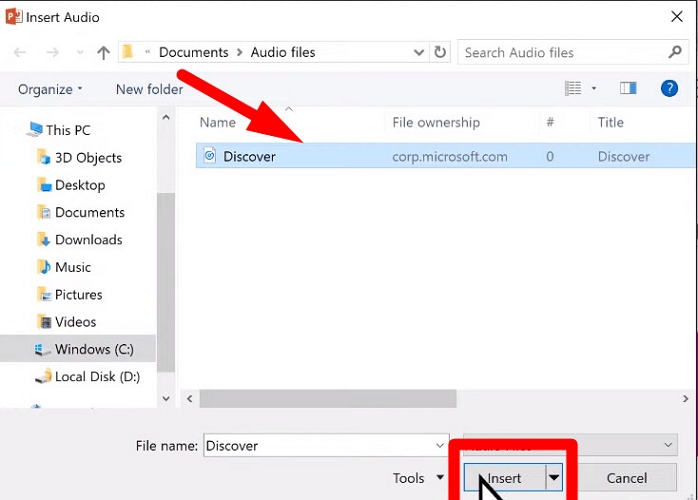Open the Videos folder
This screenshot has width=698, height=500.
[76, 322]
